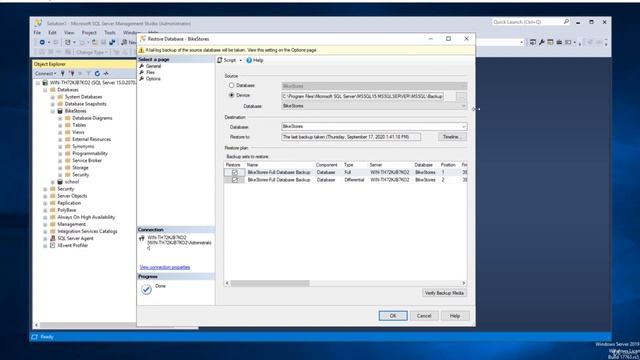Viewport: 640px width, 360px height.
Task: Switch to the Options page
Action: coord(153,79)
